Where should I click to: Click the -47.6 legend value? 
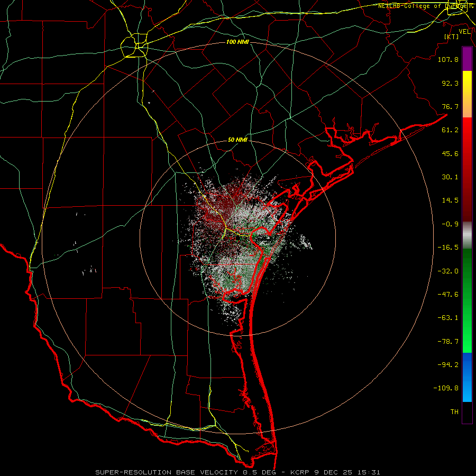pos(448,295)
